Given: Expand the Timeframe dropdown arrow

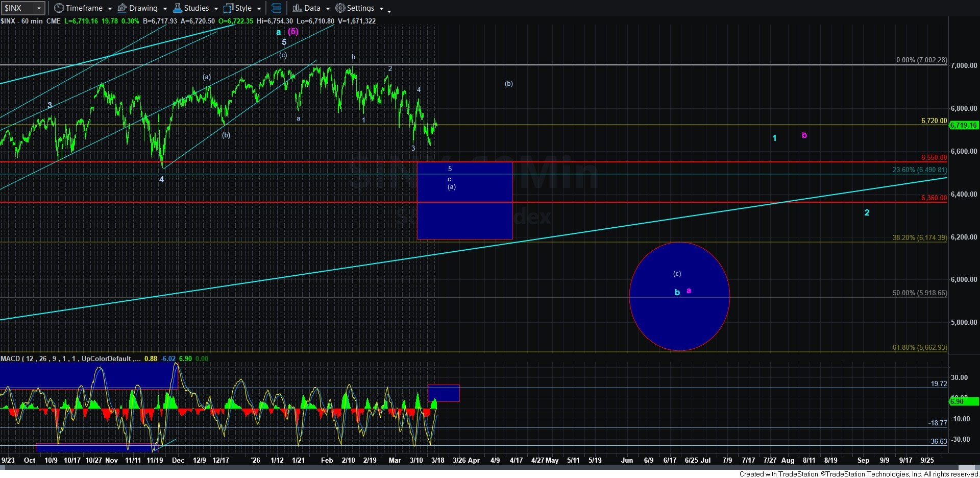Looking at the screenshot, I should point(110,9).
